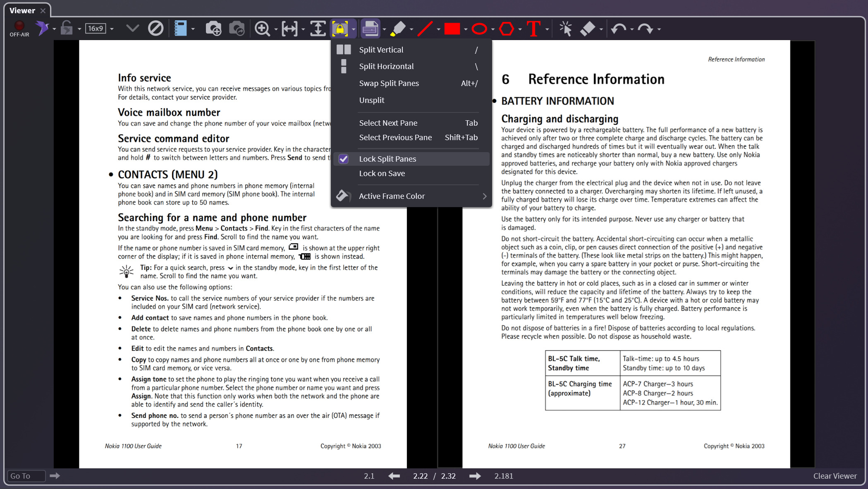Open the undo history dropdown arrow

click(x=632, y=29)
